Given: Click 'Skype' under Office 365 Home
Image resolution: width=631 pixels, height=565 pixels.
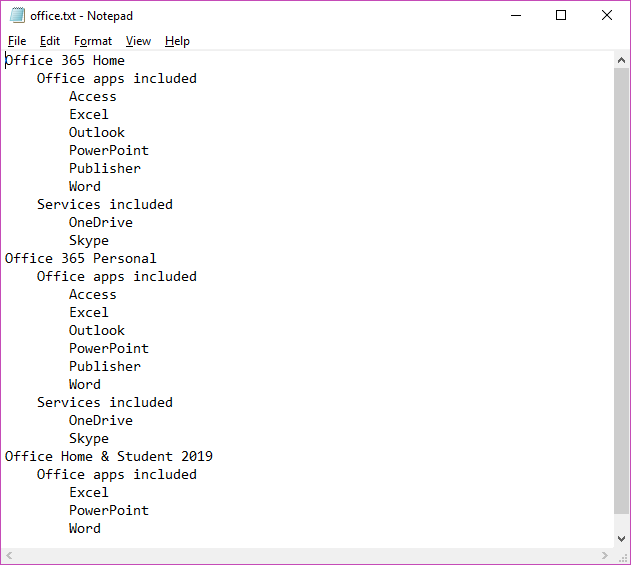Looking at the screenshot, I should click(x=89, y=240).
